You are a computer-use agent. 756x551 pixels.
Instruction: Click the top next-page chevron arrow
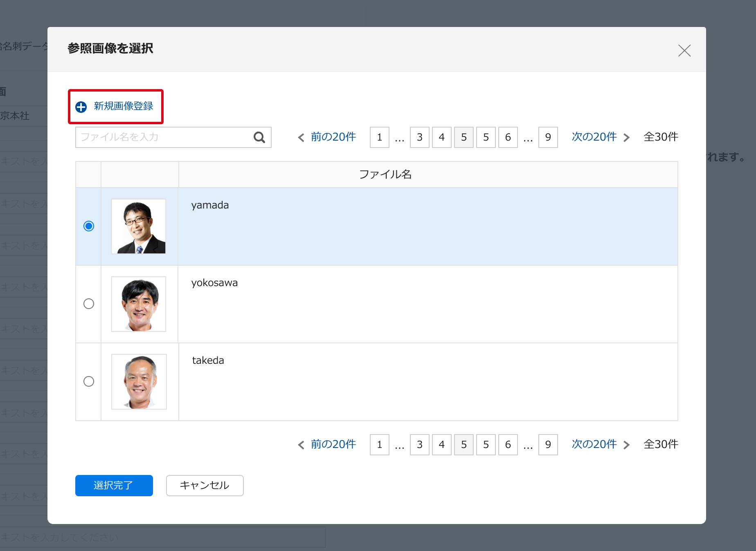pyautogui.click(x=626, y=138)
